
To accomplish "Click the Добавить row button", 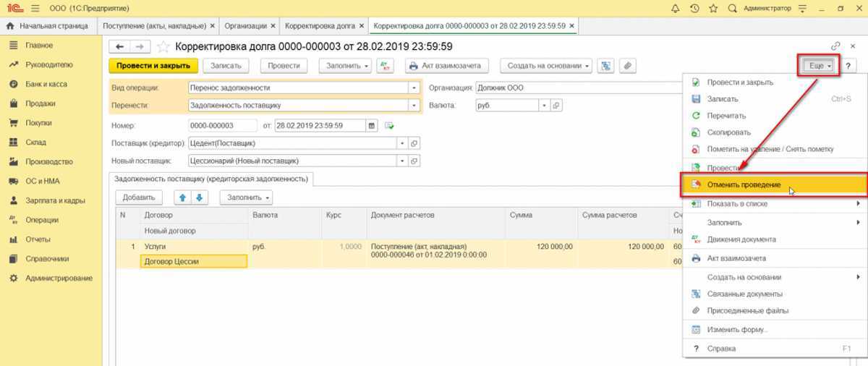I will (x=139, y=197).
